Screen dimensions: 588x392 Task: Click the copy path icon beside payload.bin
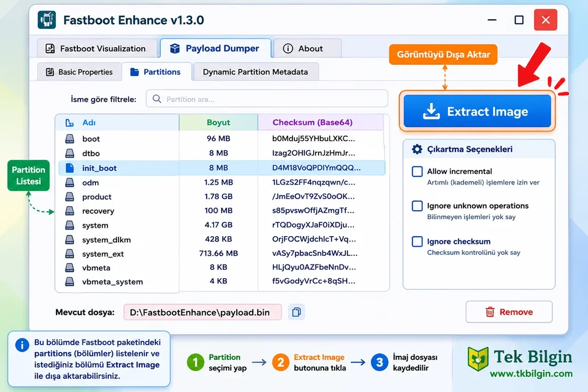(x=296, y=312)
